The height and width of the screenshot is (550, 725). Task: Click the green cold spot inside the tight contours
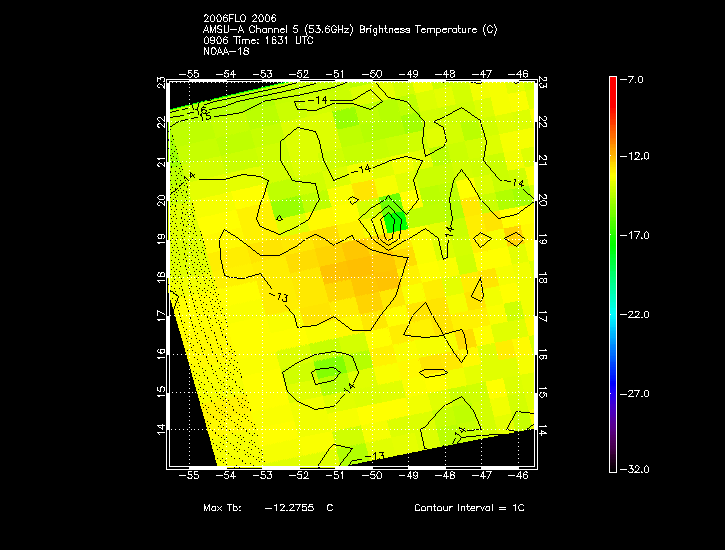click(392, 220)
